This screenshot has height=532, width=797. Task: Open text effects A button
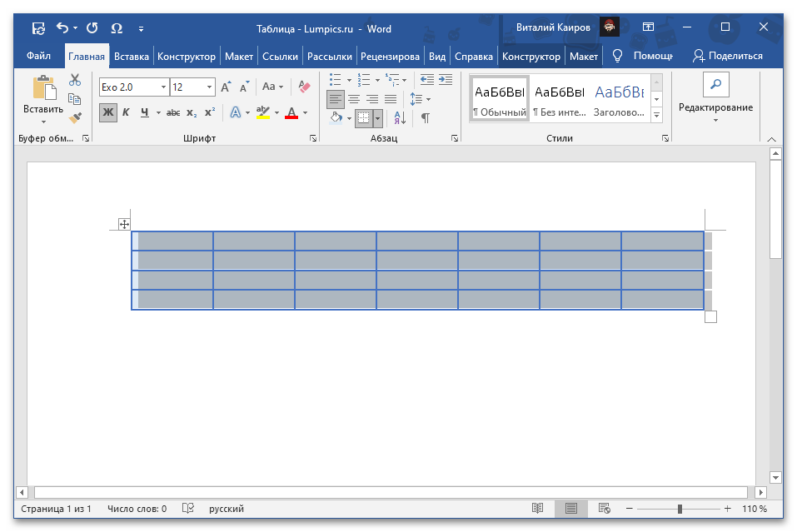click(x=236, y=112)
